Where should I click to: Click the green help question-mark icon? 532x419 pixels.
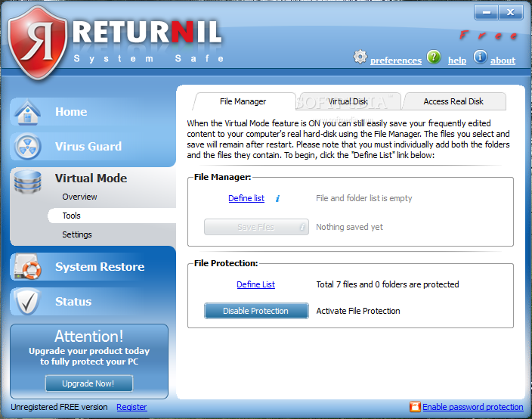click(x=434, y=57)
